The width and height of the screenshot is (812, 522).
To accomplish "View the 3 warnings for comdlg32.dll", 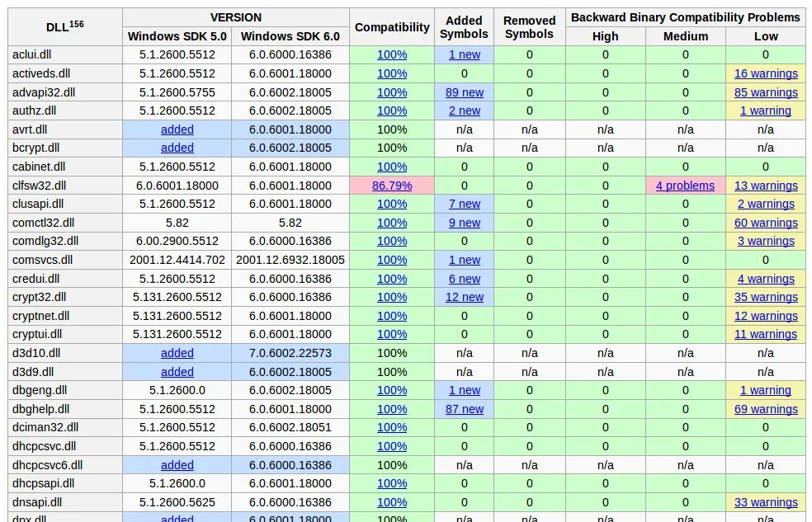I will [766, 241].
